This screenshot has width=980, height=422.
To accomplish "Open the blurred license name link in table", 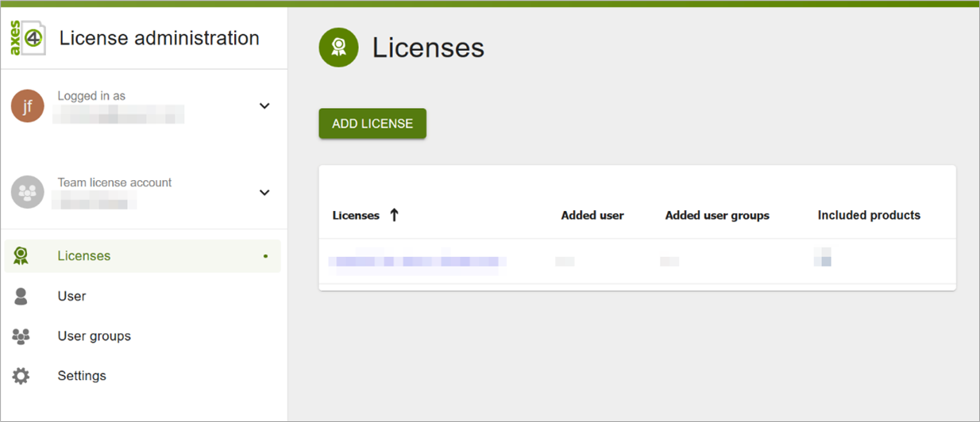I will (x=418, y=261).
